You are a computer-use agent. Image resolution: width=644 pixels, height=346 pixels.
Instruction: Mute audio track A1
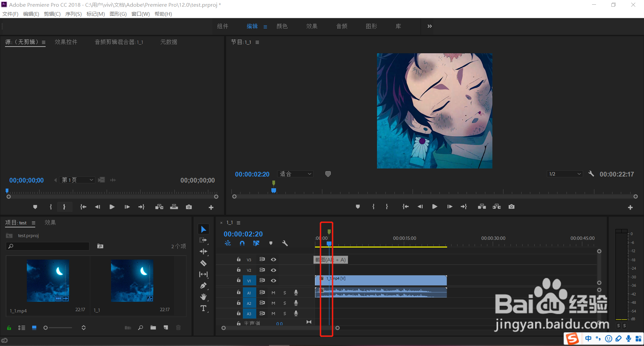click(273, 293)
